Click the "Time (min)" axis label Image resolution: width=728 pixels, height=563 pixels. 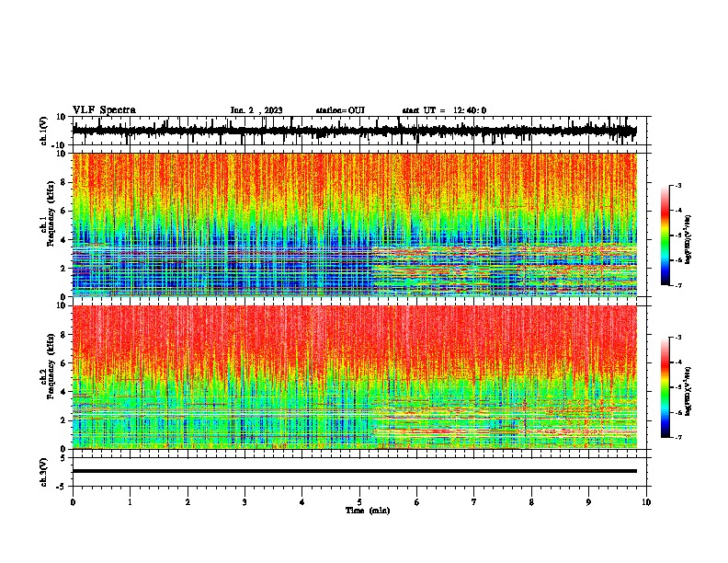368,511
